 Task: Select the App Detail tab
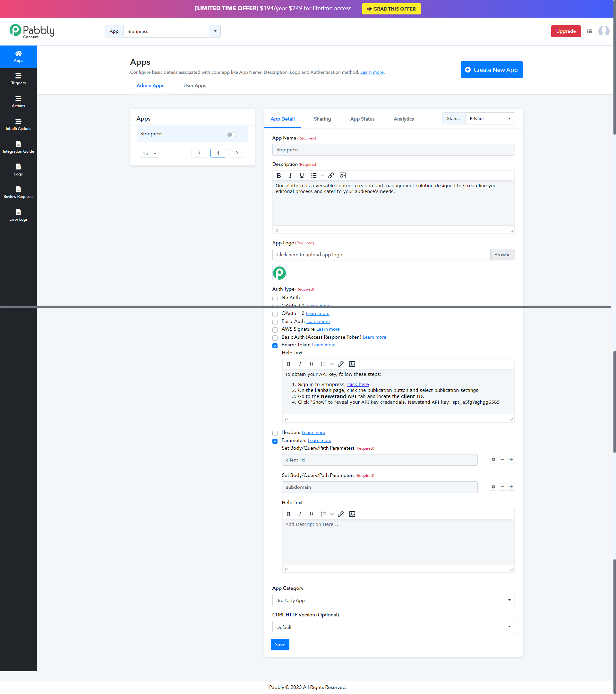tap(283, 119)
